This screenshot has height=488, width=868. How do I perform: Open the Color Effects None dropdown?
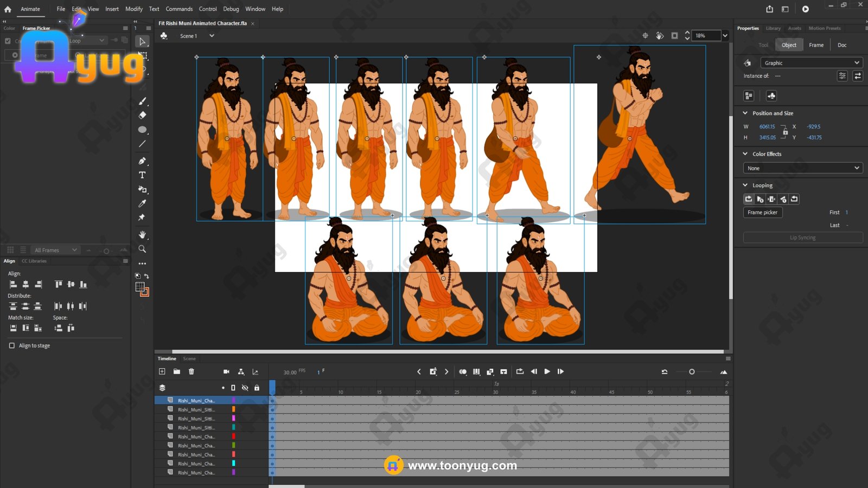[x=802, y=168]
